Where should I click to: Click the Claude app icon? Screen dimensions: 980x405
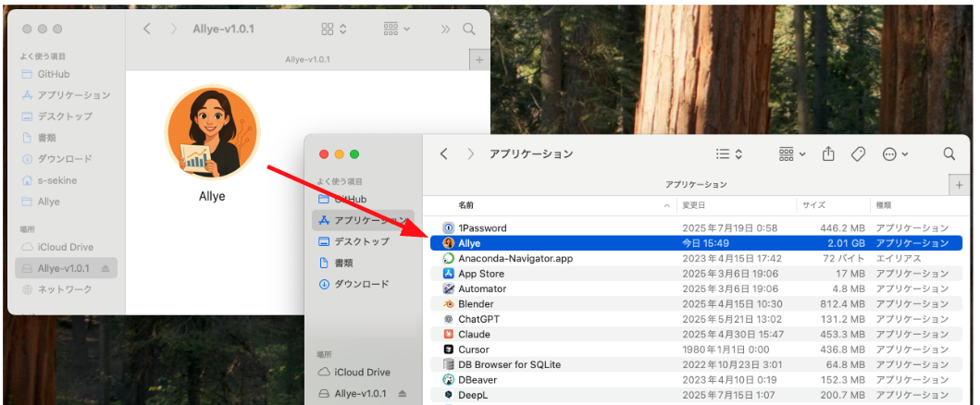click(x=448, y=335)
